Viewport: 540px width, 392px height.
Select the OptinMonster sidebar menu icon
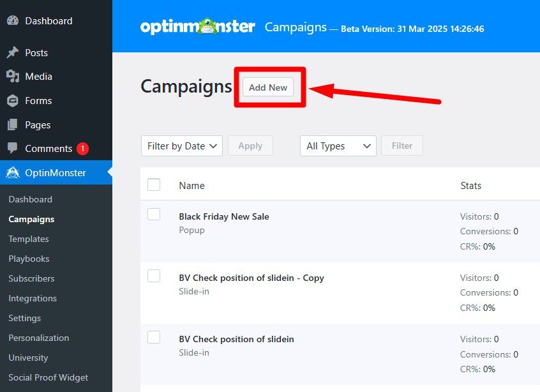pyautogui.click(x=14, y=172)
